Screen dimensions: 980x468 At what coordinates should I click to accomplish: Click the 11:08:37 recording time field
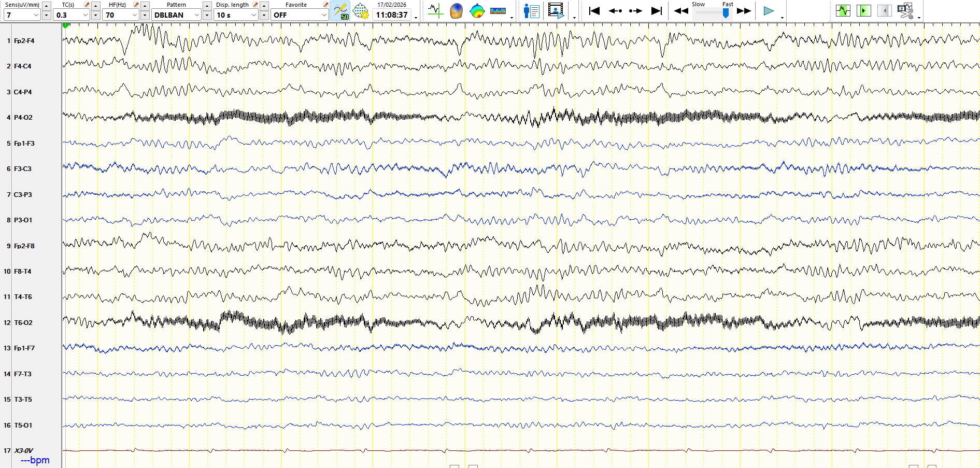tap(392, 15)
